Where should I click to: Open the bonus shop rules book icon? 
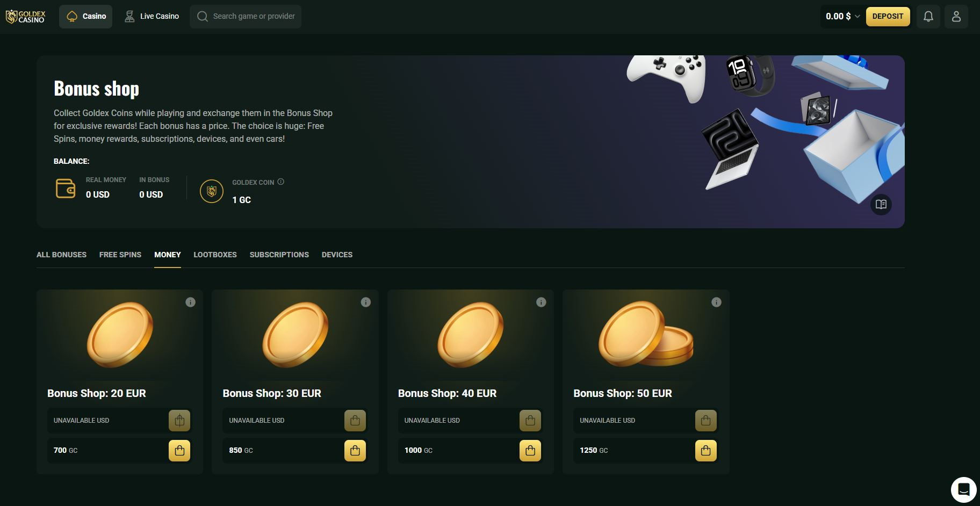click(x=881, y=205)
